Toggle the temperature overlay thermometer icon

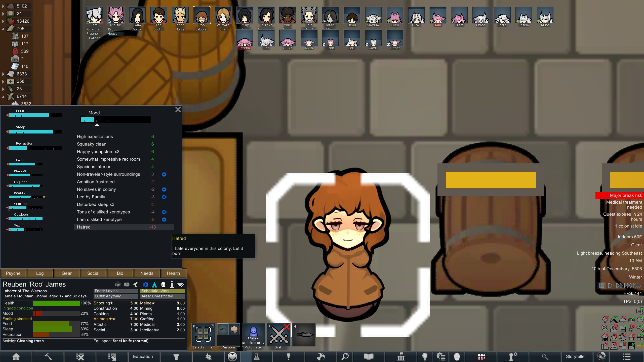click(631, 328)
